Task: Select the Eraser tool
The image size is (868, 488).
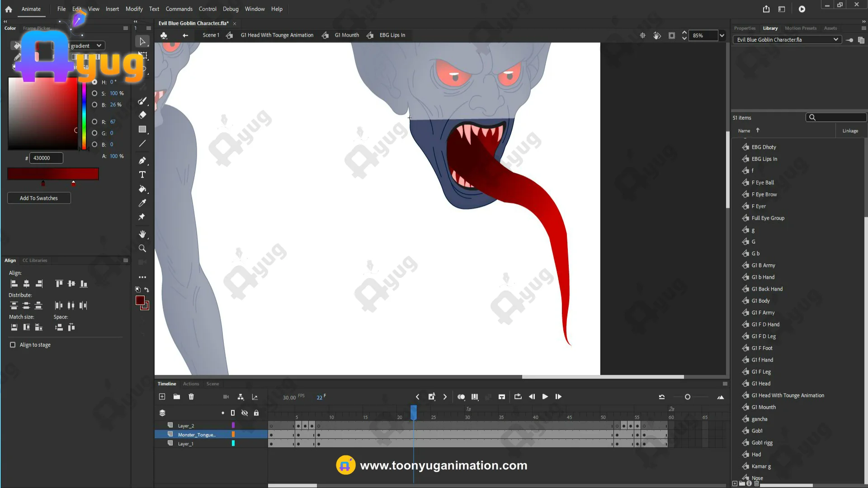Action: pos(142,115)
